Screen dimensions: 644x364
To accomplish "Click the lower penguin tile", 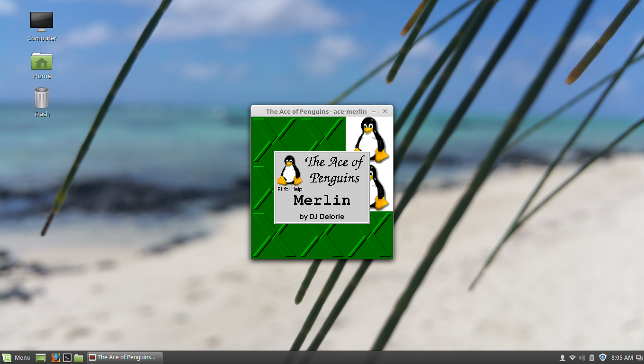I will [381, 188].
